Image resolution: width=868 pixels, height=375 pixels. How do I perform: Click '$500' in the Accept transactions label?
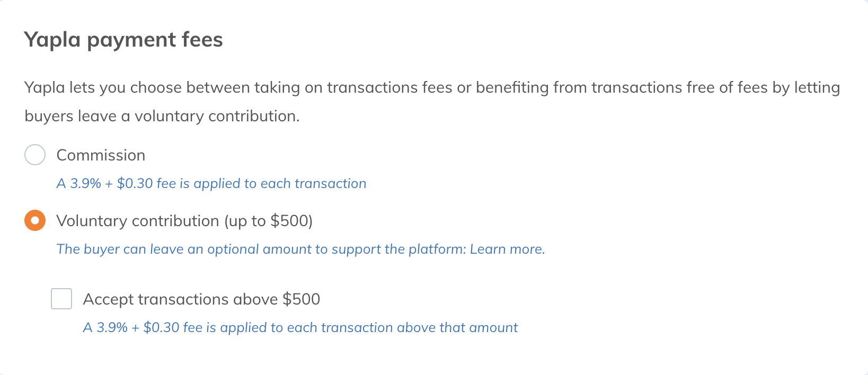[301, 299]
